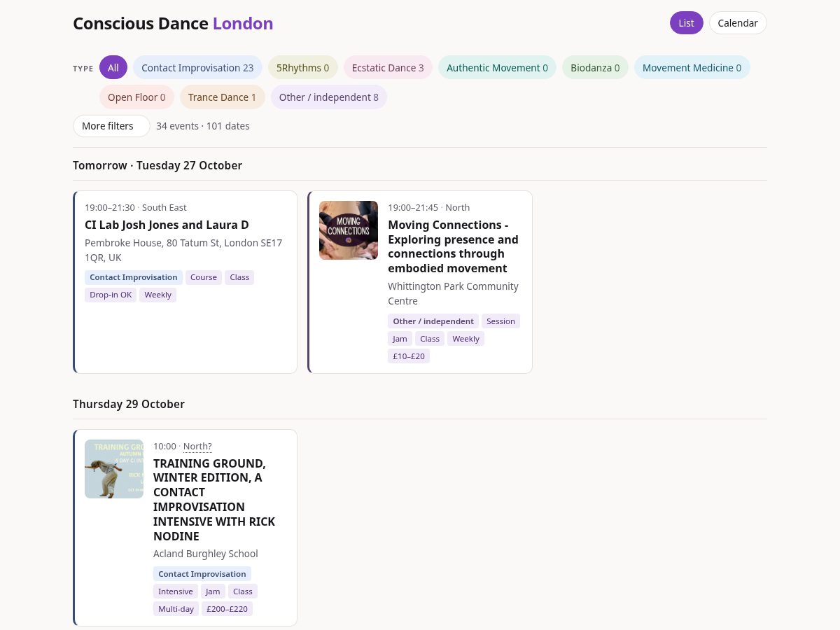The image size is (840, 630).
Task: Click Acland Burghley School venue
Action: [206, 554]
